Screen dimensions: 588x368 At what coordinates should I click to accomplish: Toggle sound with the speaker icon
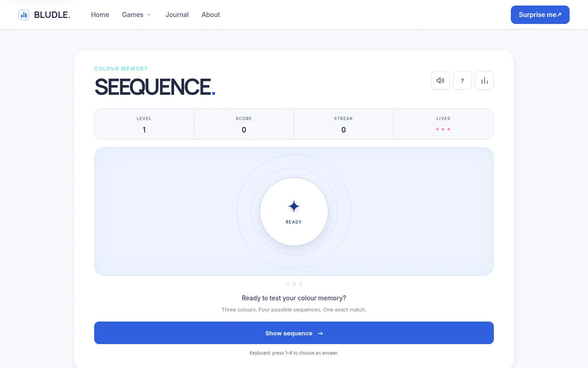440,80
